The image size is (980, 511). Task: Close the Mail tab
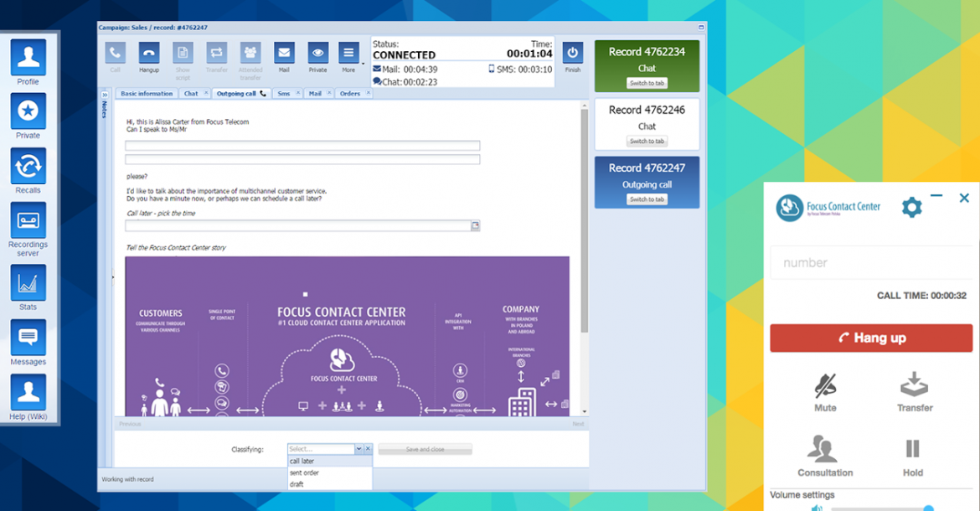pyautogui.click(x=329, y=93)
